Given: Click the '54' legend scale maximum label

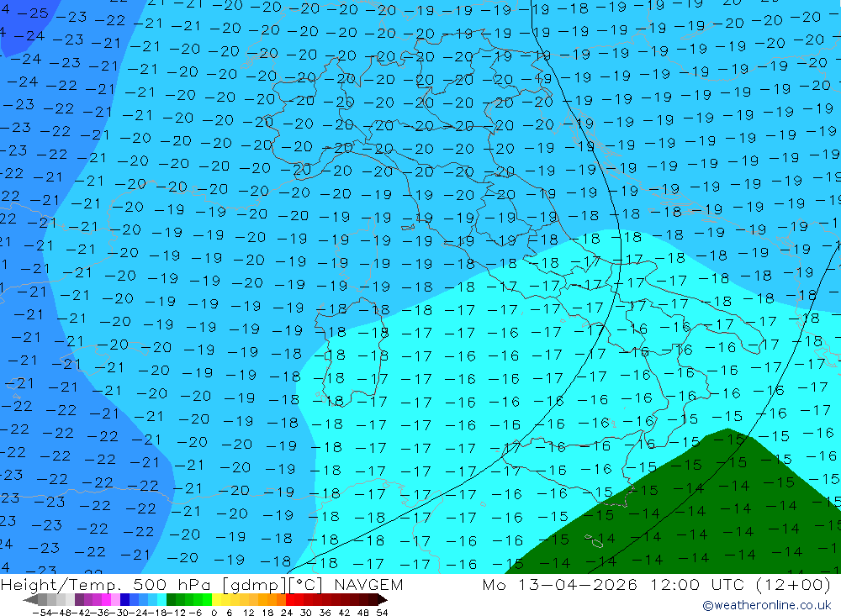Looking at the screenshot, I should tap(382, 613).
